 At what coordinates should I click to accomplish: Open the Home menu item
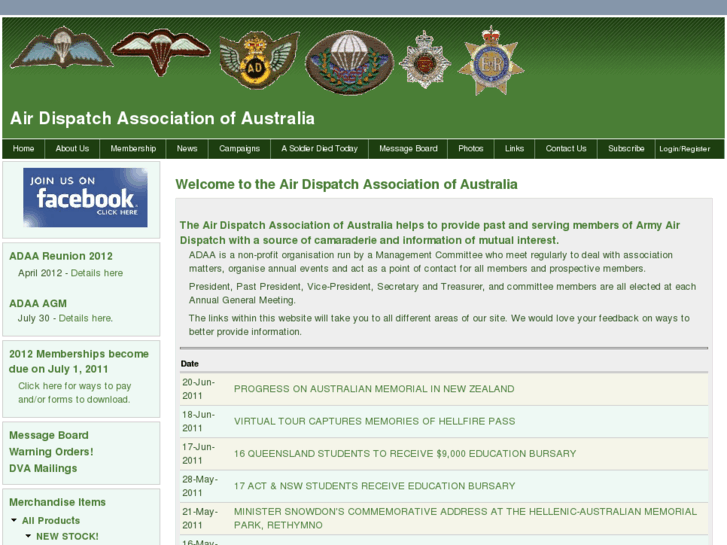click(x=23, y=148)
